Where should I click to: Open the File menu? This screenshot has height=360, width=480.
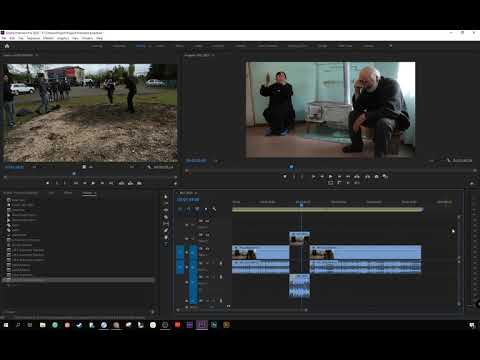pos(4,38)
